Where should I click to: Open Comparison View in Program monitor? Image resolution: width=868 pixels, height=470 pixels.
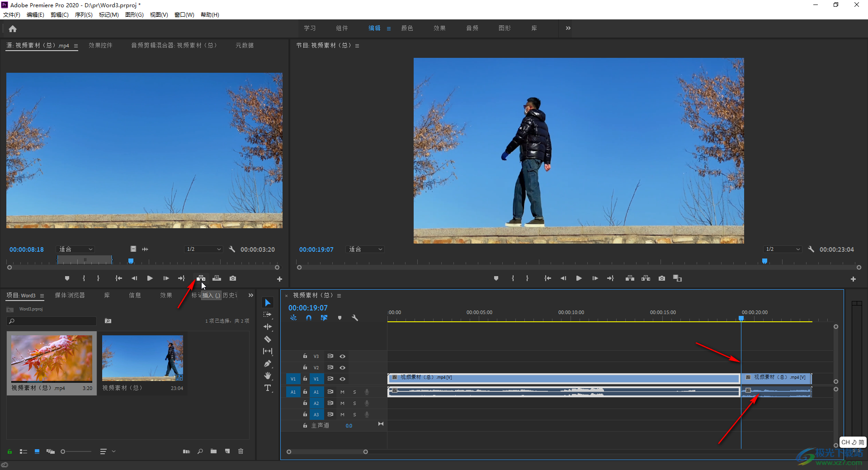pos(677,278)
